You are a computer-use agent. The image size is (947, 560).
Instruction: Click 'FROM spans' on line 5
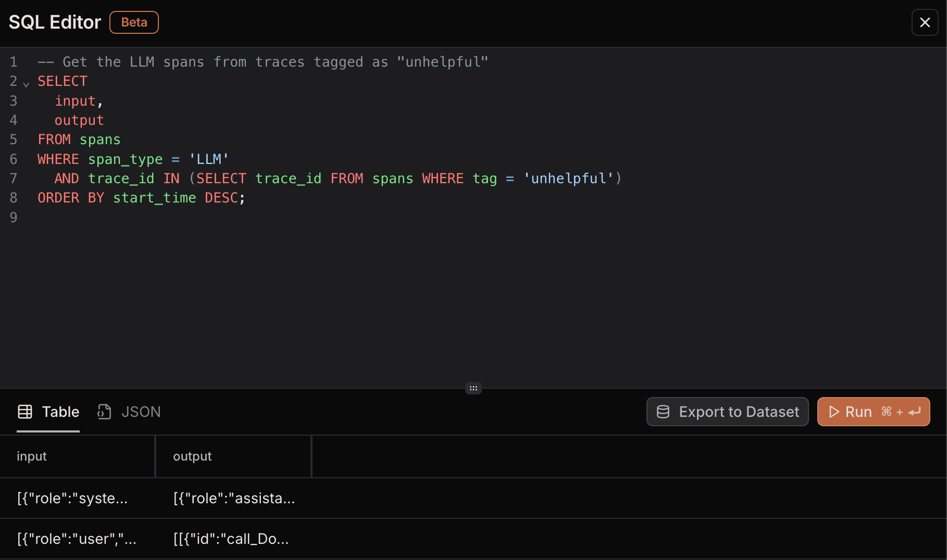[79, 139]
